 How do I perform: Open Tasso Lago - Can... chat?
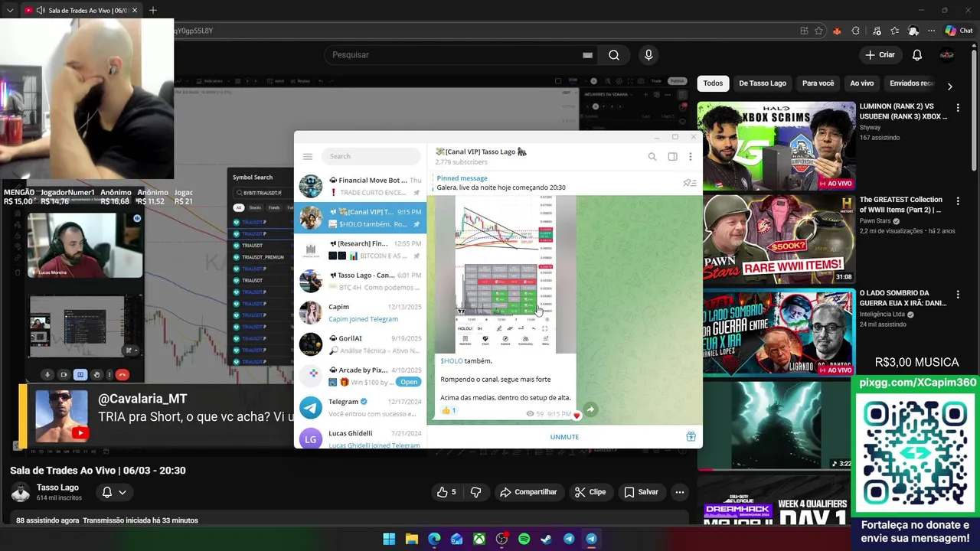pos(360,281)
